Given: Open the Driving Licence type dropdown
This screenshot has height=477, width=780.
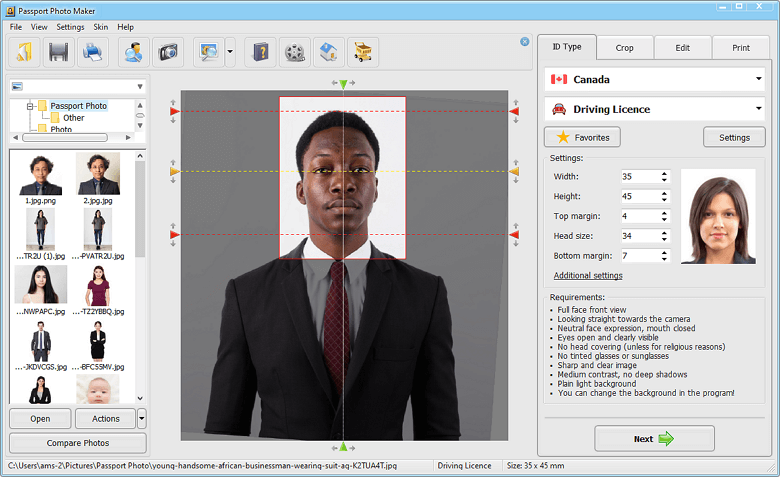Looking at the screenshot, I should [758, 108].
